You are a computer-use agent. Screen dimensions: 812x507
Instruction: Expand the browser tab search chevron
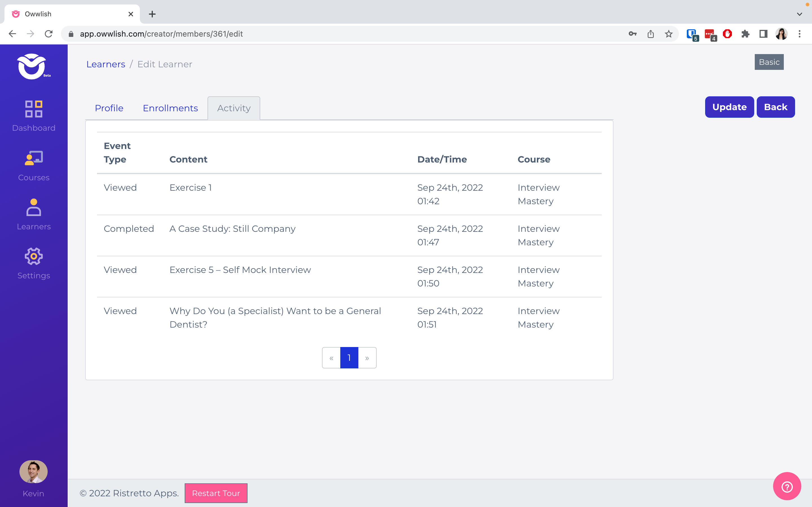pos(799,14)
